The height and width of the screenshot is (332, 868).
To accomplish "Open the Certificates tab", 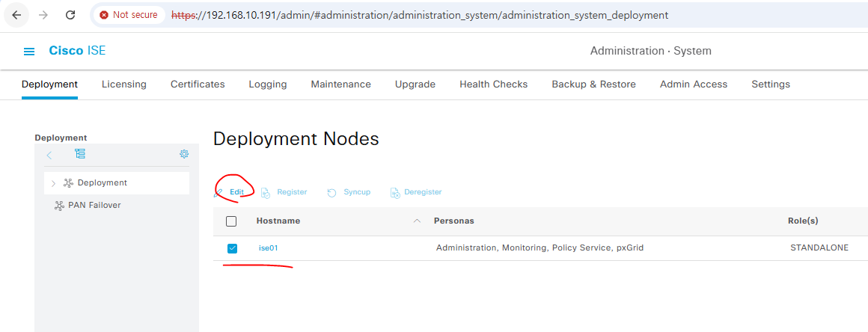I will pyautogui.click(x=198, y=84).
